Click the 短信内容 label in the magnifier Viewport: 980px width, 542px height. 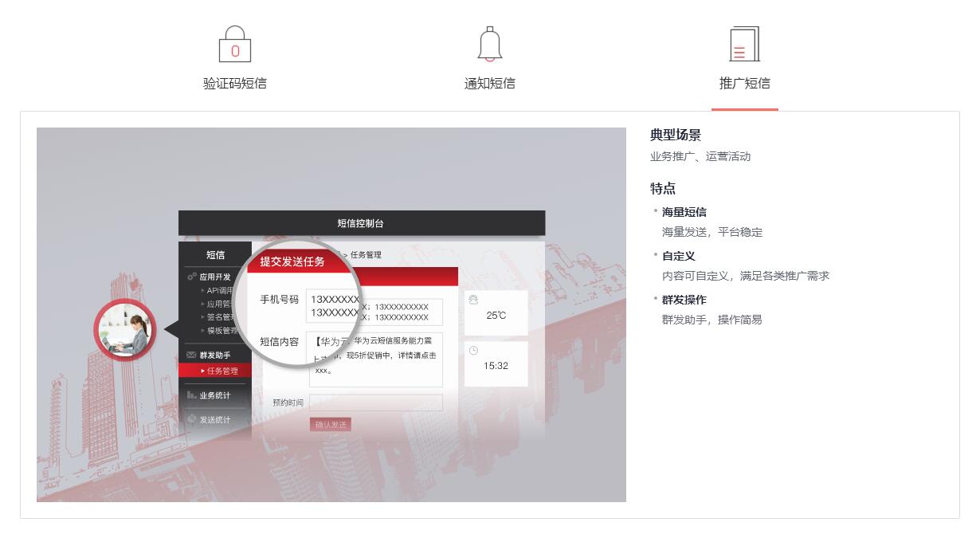[x=279, y=341]
